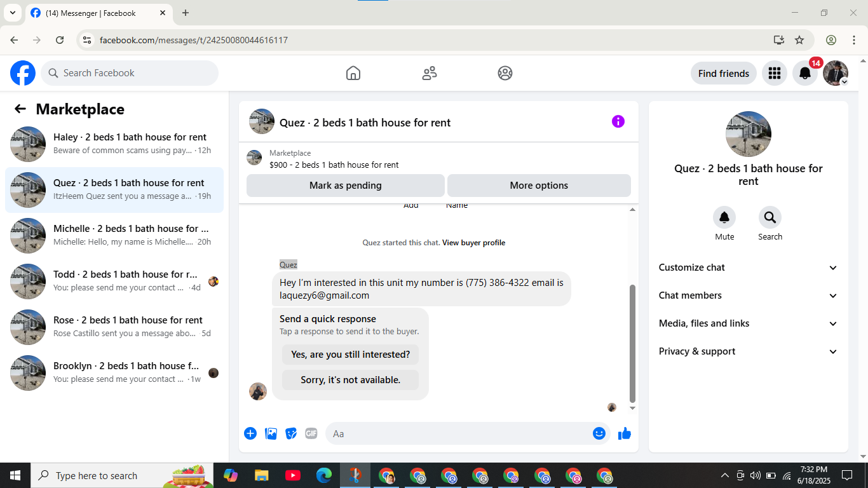Click large listing photo in right panel
This screenshot has width=868, height=488.
[749, 134]
